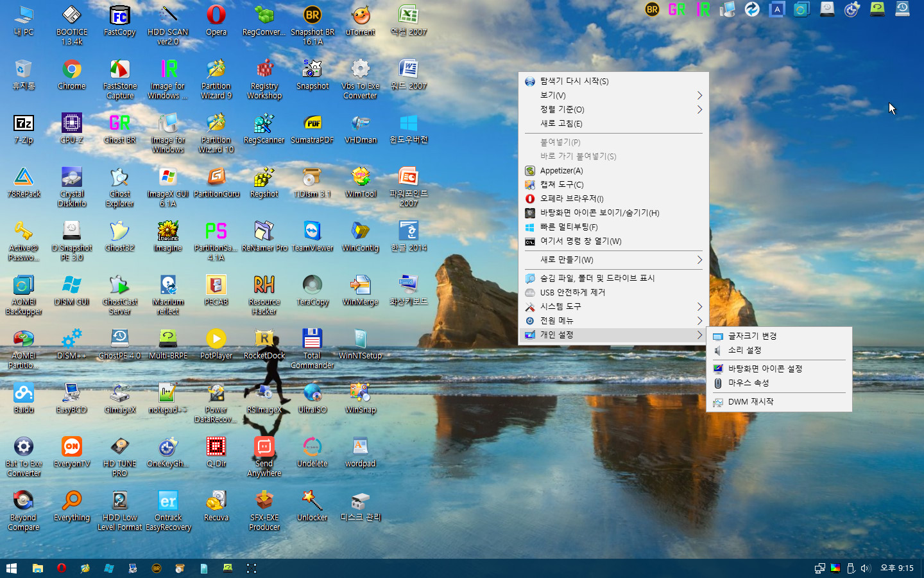Select the Registry Workshop icon
The width and height of the screenshot is (924, 578).
point(264,79)
